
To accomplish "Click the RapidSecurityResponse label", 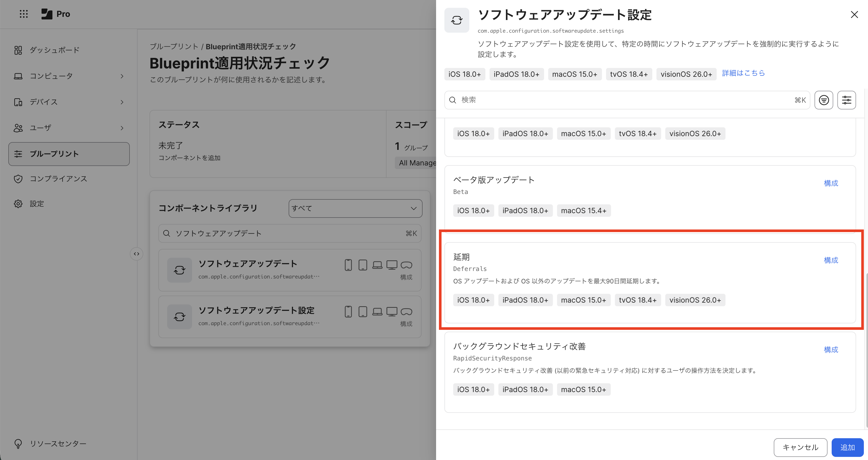I will [492, 358].
